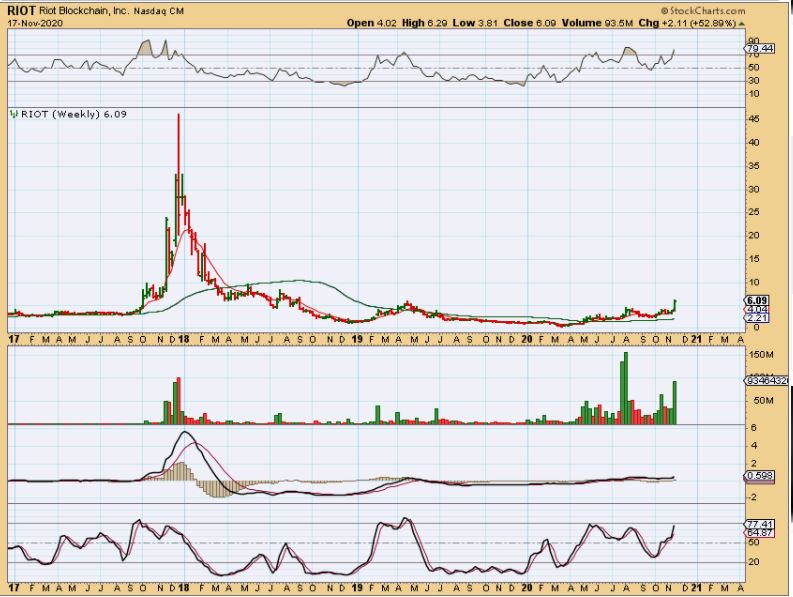Click the green up-triangle next to Chg percentage
The image size is (793, 597).
pyautogui.click(x=741, y=23)
